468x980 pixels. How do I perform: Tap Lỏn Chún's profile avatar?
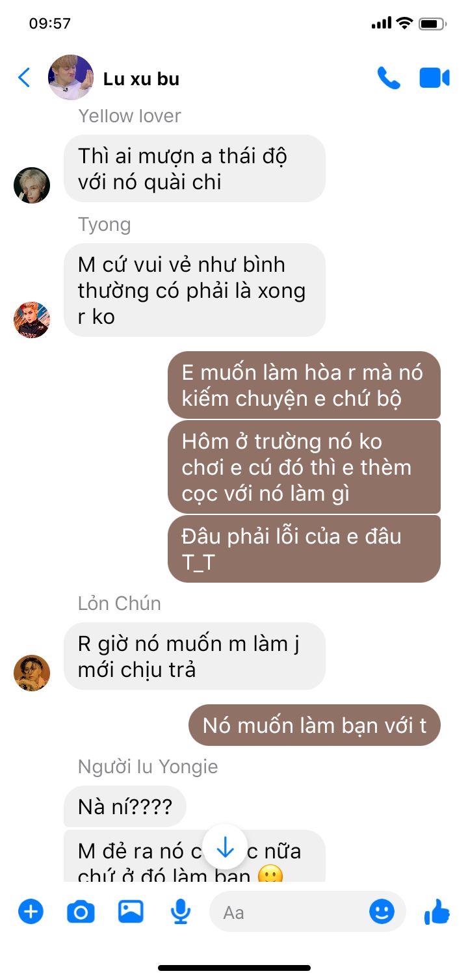click(x=32, y=673)
